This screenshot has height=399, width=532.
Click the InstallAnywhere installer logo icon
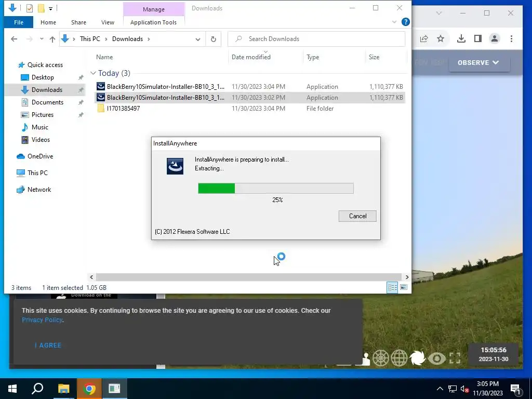click(x=175, y=166)
